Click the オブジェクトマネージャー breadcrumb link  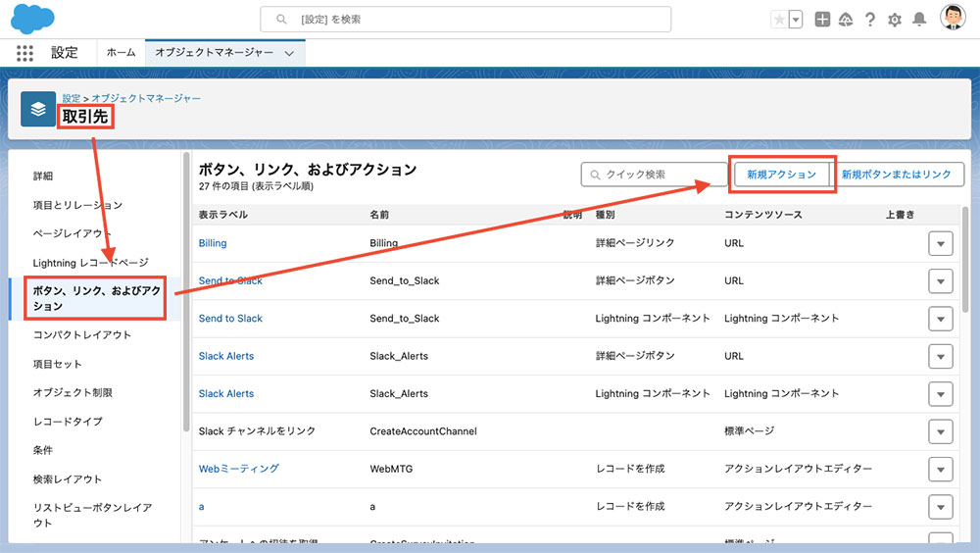pyautogui.click(x=146, y=98)
